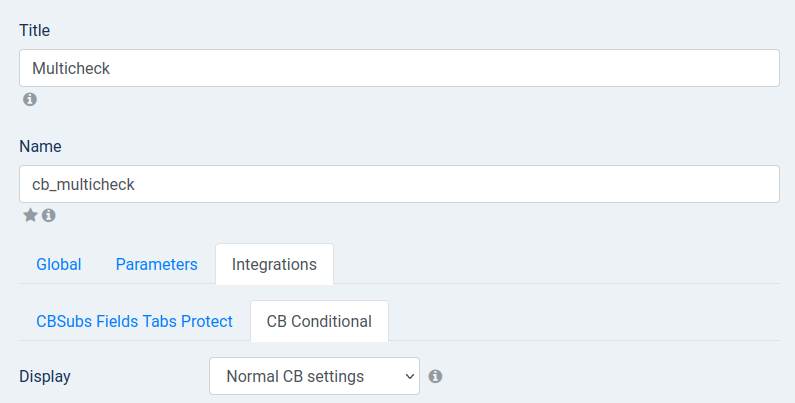Place cursor right after the cb_multicheck text
This screenshot has height=403, width=795.
[x=135, y=185]
